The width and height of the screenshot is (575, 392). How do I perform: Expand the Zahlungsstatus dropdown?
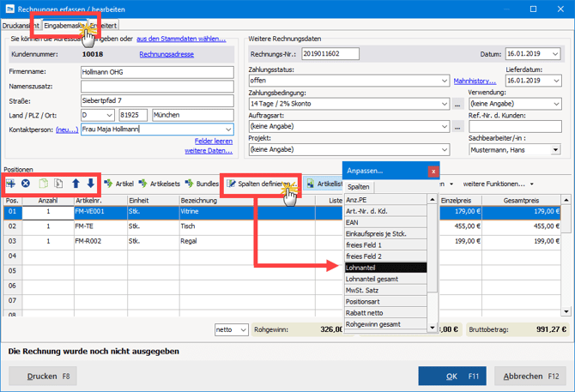pyautogui.click(x=445, y=81)
